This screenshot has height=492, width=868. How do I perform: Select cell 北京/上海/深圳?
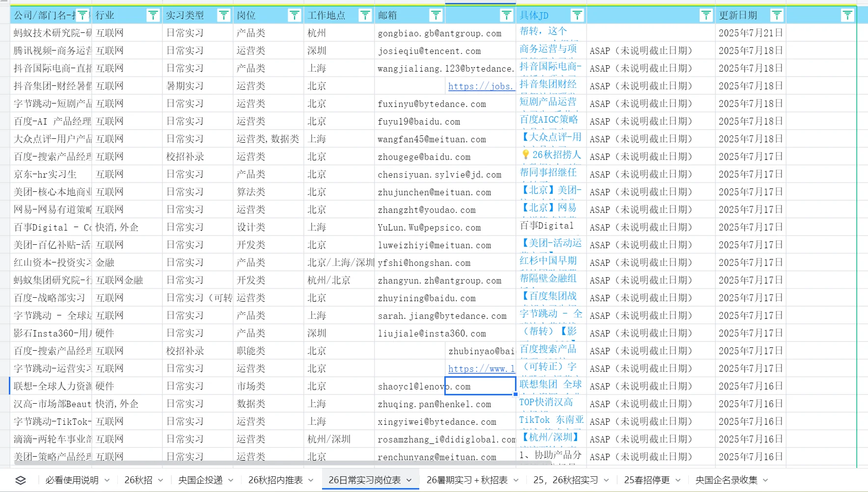[x=339, y=263]
